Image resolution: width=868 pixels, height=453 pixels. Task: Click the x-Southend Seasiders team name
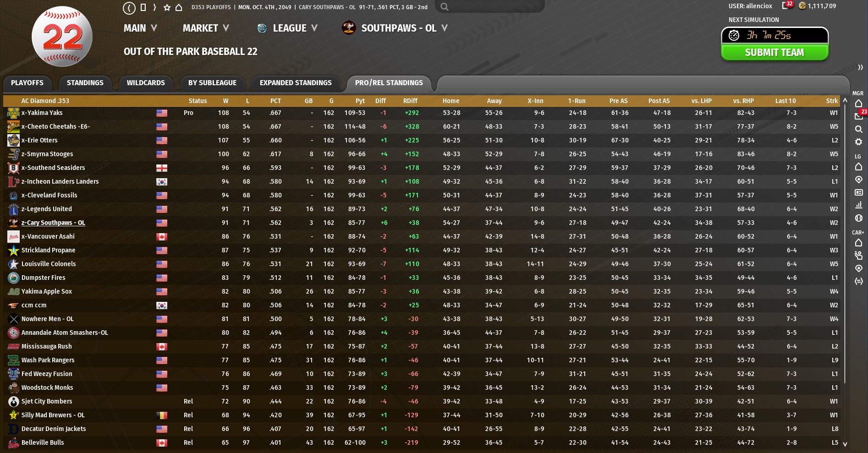pos(53,168)
